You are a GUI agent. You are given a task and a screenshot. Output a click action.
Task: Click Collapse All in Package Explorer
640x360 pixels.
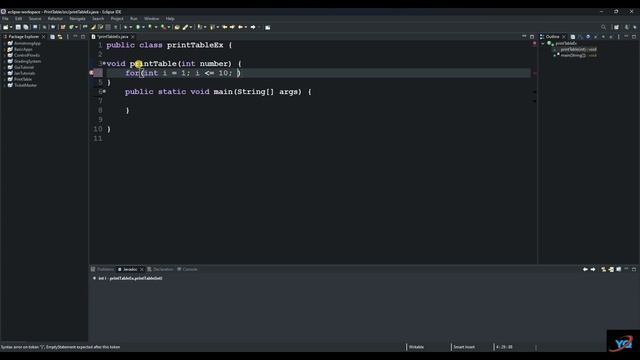[x=52, y=37]
